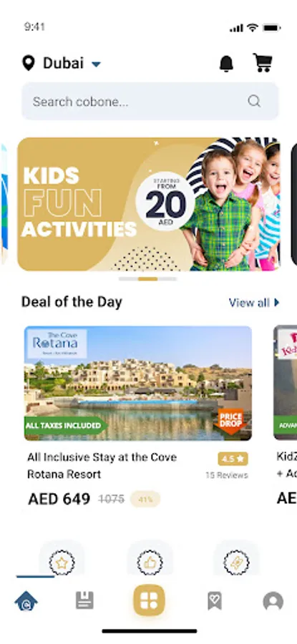The height and width of the screenshot is (644, 297).
Task: Open the central categories grid button
Action: point(149,600)
